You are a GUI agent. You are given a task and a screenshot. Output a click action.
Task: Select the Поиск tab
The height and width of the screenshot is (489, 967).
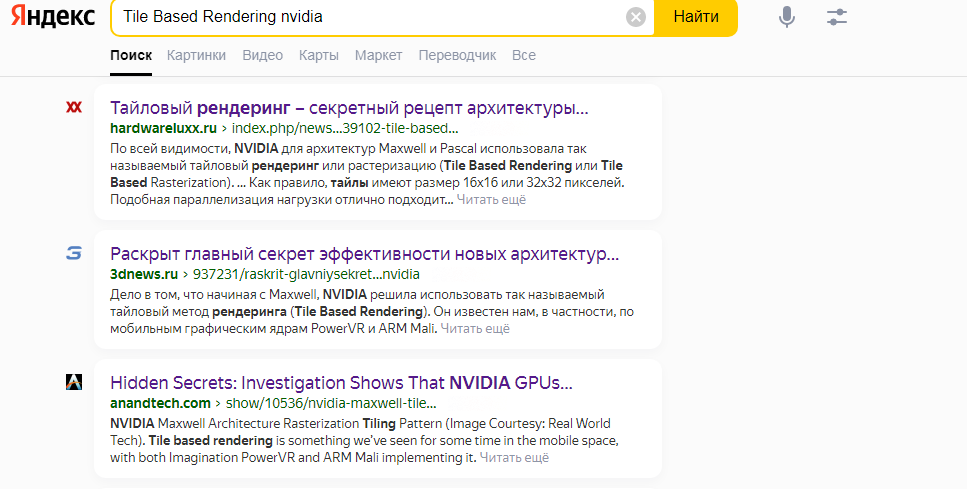coord(131,55)
